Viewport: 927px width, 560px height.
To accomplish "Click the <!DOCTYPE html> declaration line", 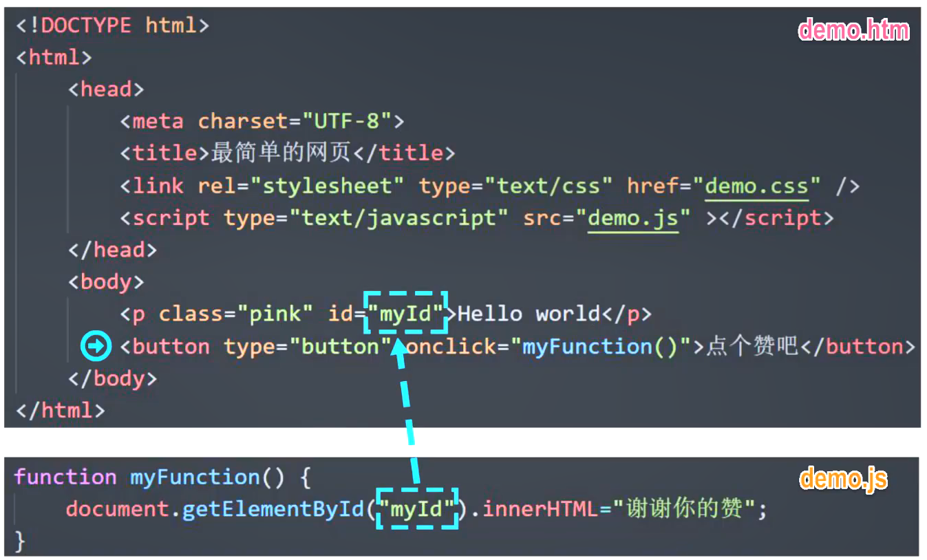I will point(112,25).
